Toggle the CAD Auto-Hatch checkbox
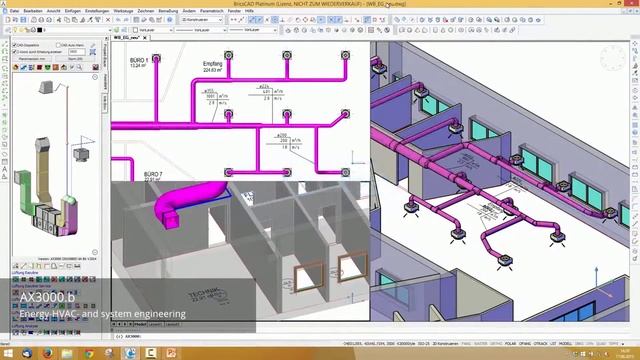 [58, 45]
